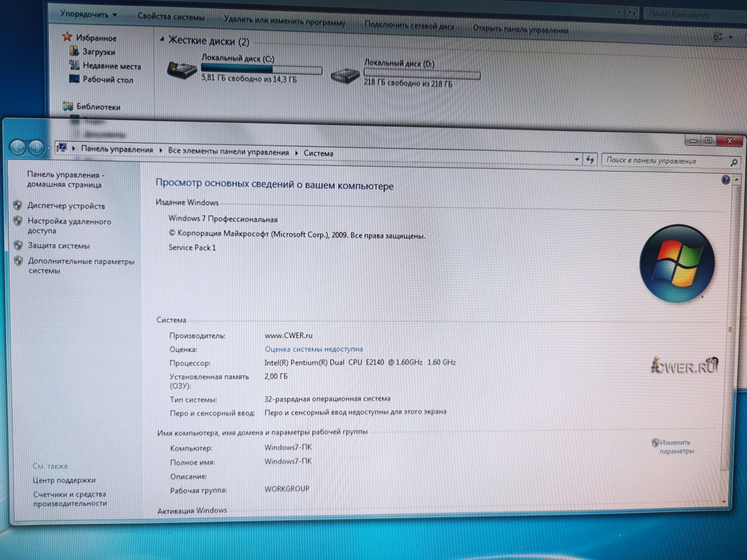Click the computer icon in address bar
This screenshot has height=560, width=747.
pos(62,147)
